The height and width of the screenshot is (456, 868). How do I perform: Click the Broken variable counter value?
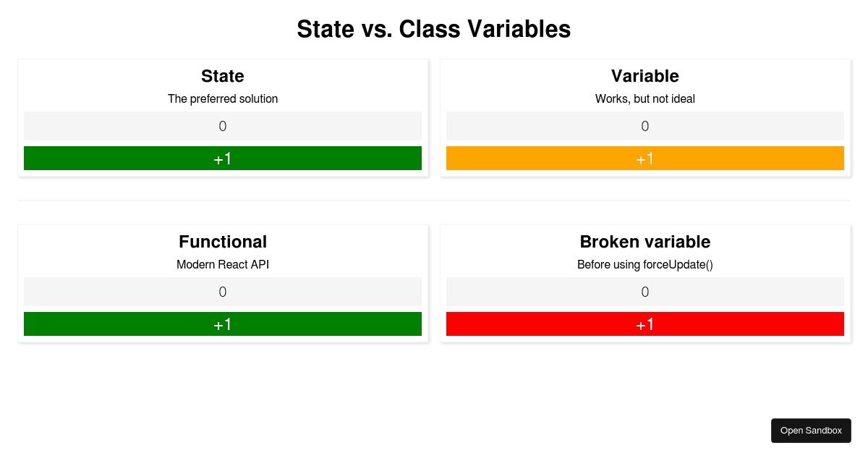[645, 291]
